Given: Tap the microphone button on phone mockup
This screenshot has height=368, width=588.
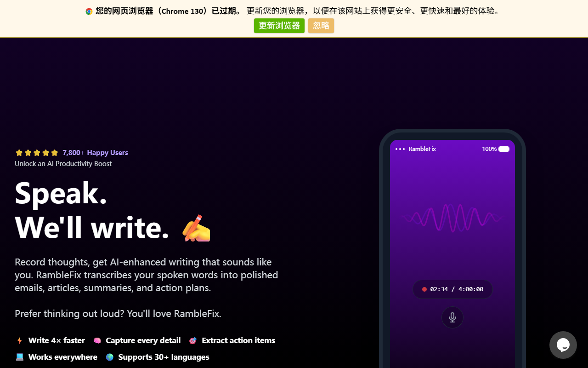Looking at the screenshot, I should point(452,317).
